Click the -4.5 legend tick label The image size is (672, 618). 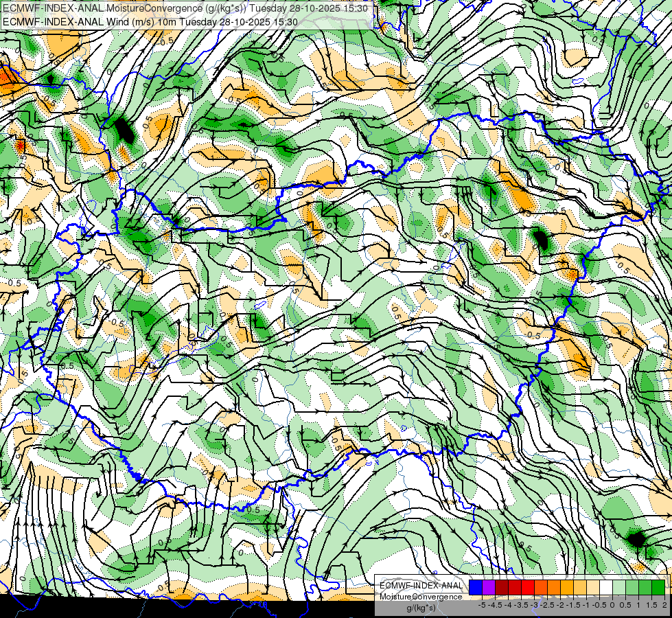495,605
